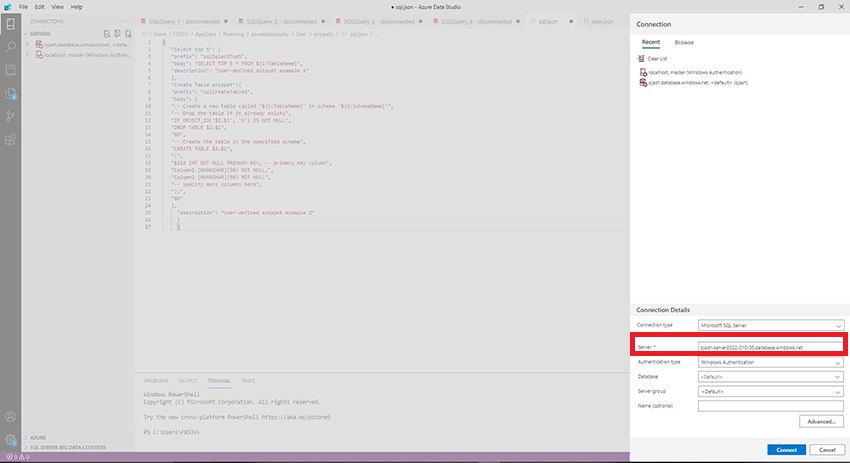The image size is (850, 463).
Task: Click the Clear List icon in Recent
Action: pyautogui.click(x=641, y=59)
